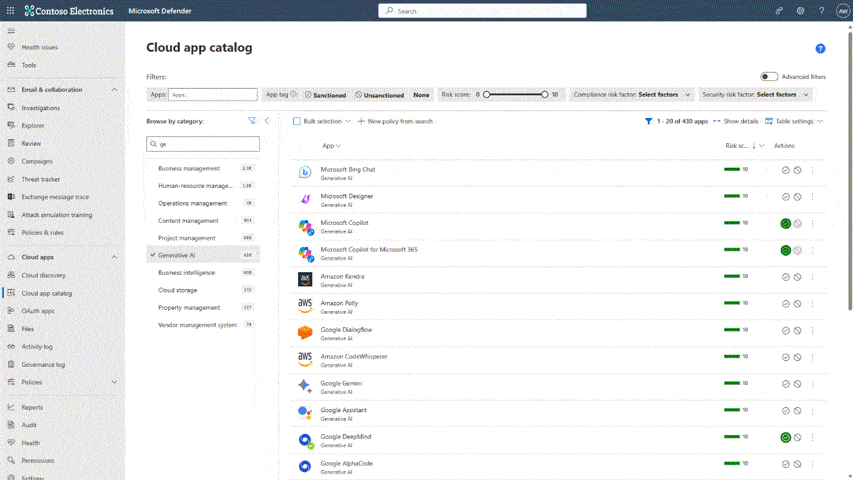
Task: Open more actions for Microsoft Designer
Action: coord(812,196)
